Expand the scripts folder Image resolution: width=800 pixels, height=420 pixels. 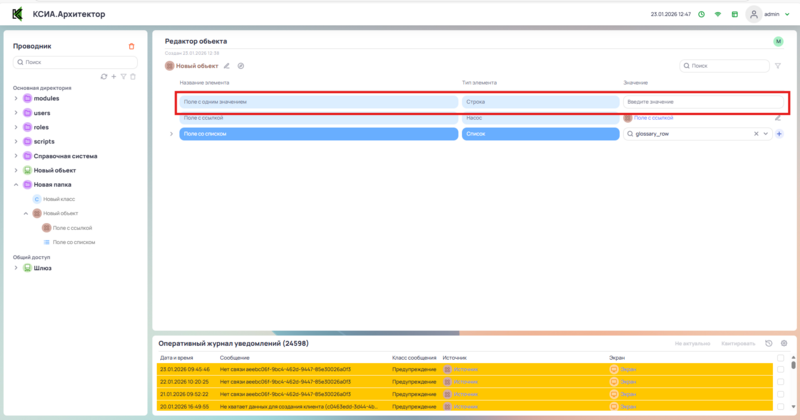[x=16, y=141]
